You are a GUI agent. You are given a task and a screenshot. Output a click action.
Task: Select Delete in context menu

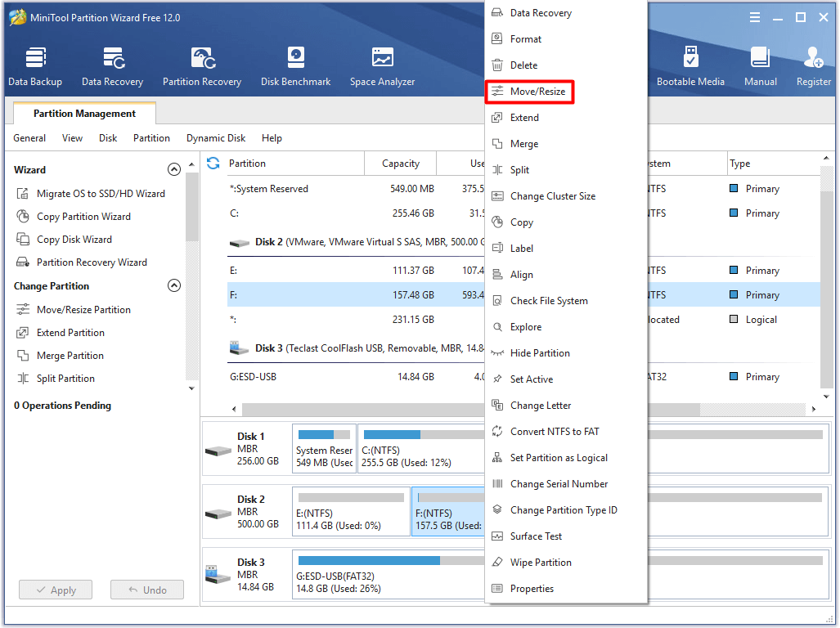pos(566,65)
